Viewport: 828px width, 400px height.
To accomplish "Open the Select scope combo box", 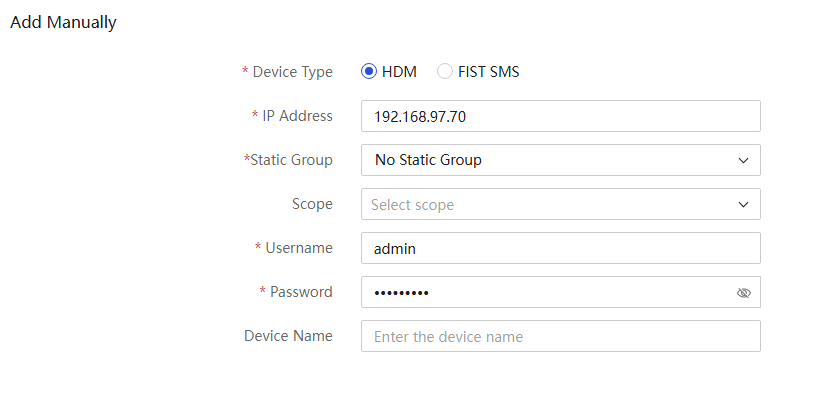I will coord(561,204).
